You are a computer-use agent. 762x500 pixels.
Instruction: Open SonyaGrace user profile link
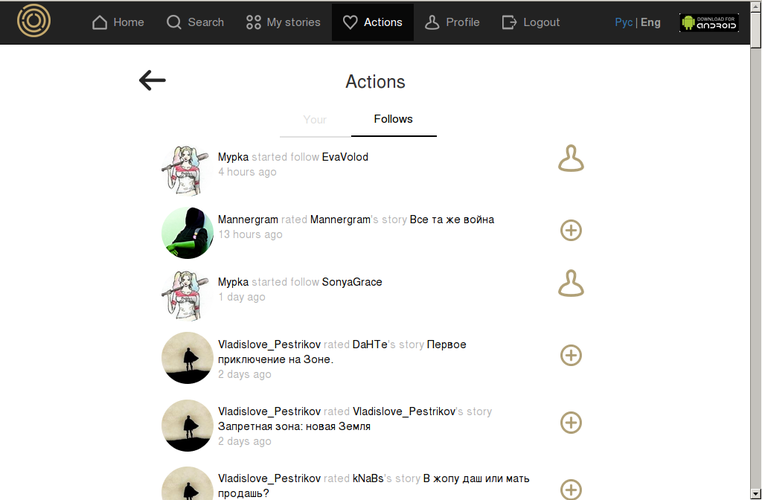pyautogui.click(x=352, y=282)
